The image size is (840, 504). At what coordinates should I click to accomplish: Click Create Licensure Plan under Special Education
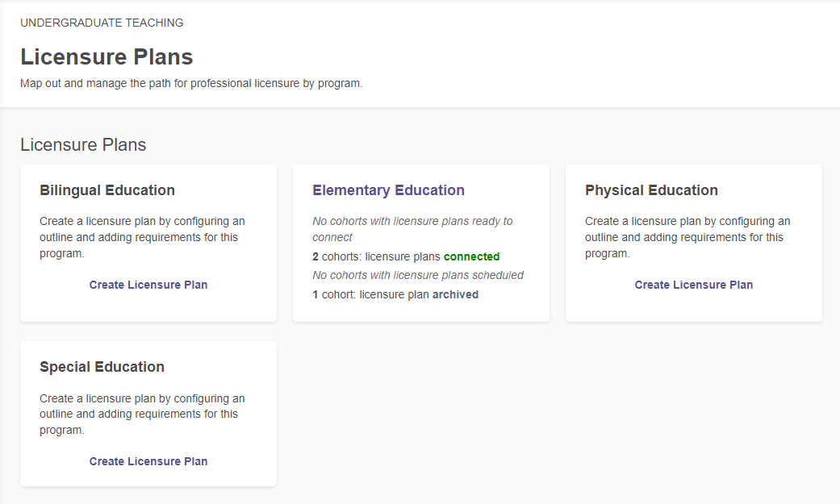point(148,461)
